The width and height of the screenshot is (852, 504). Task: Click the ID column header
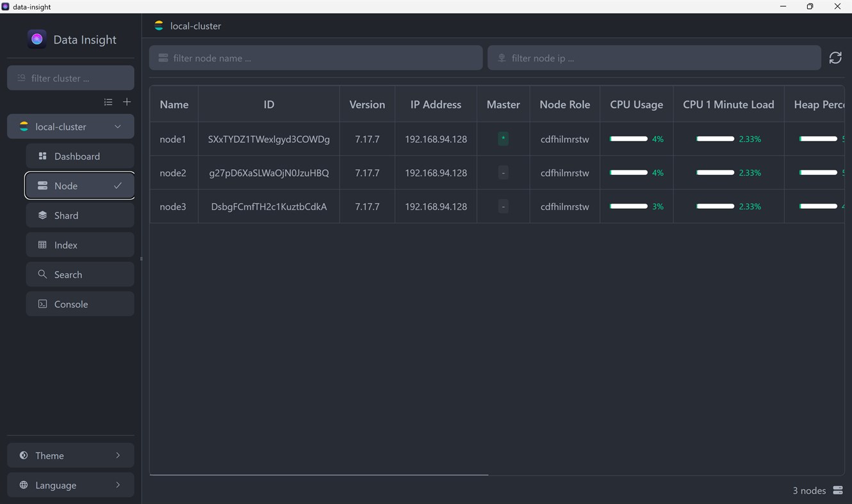click(269, 104)
